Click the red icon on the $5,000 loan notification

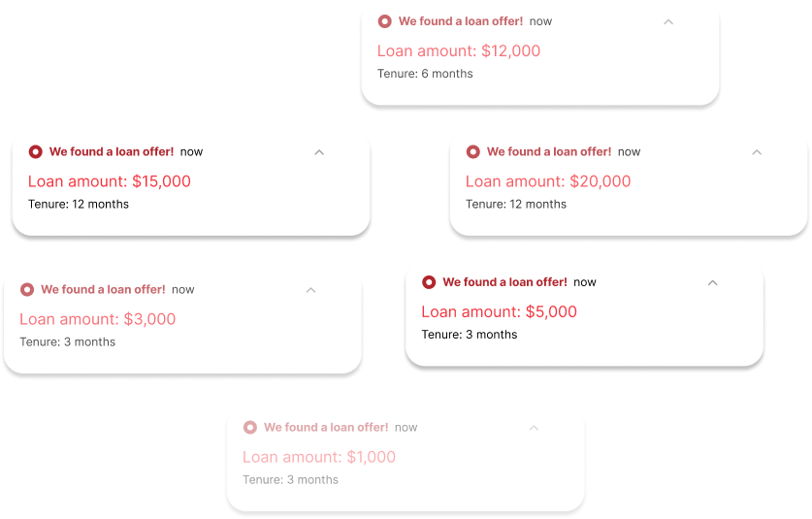click(429, 282)
